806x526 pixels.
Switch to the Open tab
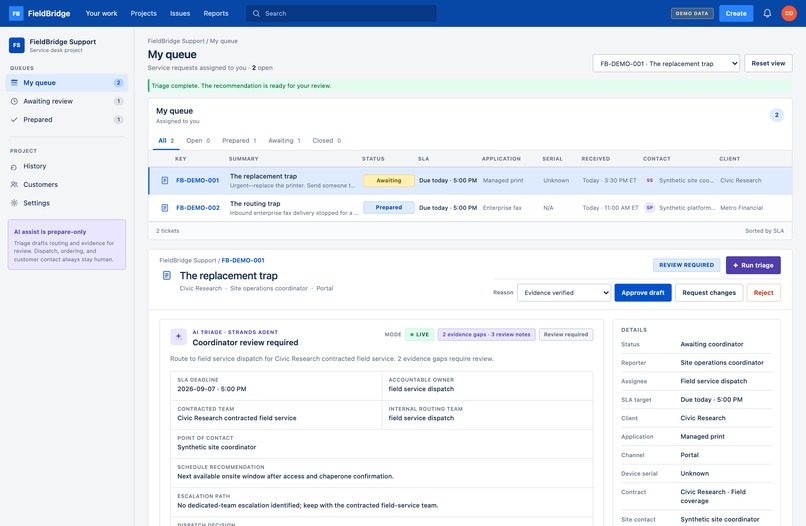[x=198, y=140]
